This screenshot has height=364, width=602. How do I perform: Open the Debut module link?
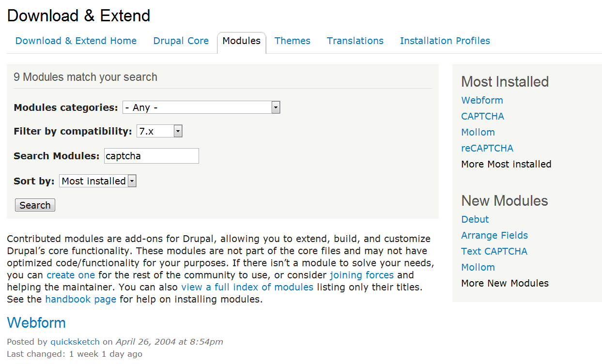475,219
